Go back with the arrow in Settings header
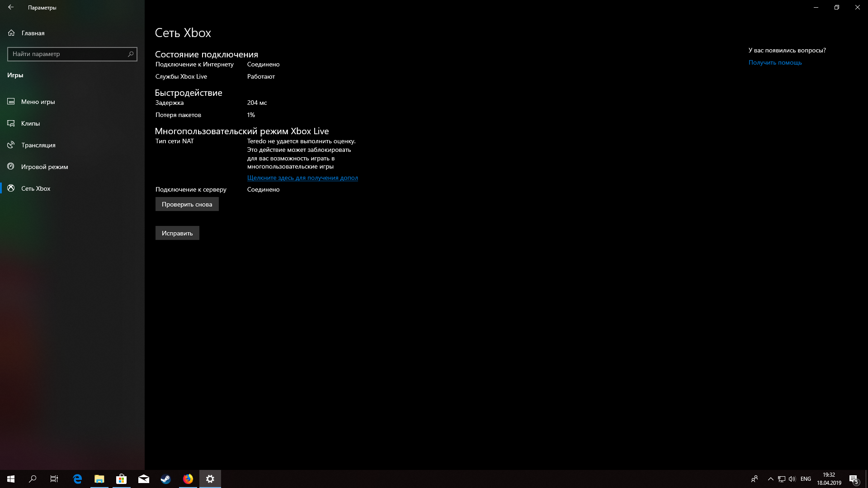The height and width of the screenshot is (488, 868). click(11, 7)
